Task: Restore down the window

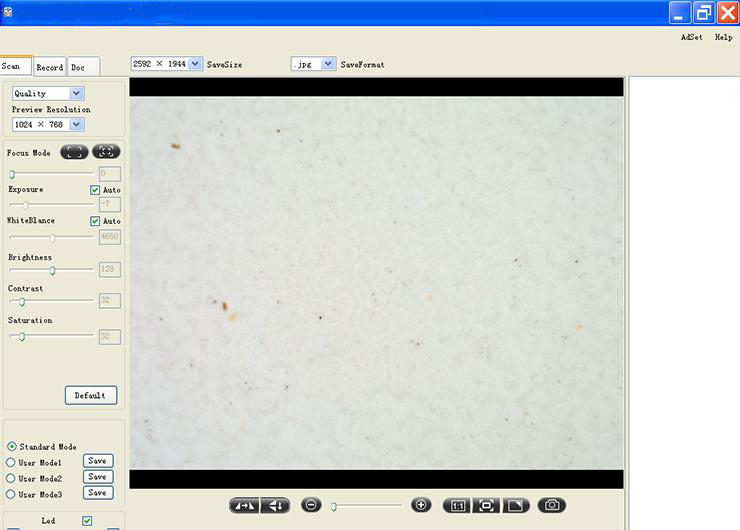Action: [704, 13]
